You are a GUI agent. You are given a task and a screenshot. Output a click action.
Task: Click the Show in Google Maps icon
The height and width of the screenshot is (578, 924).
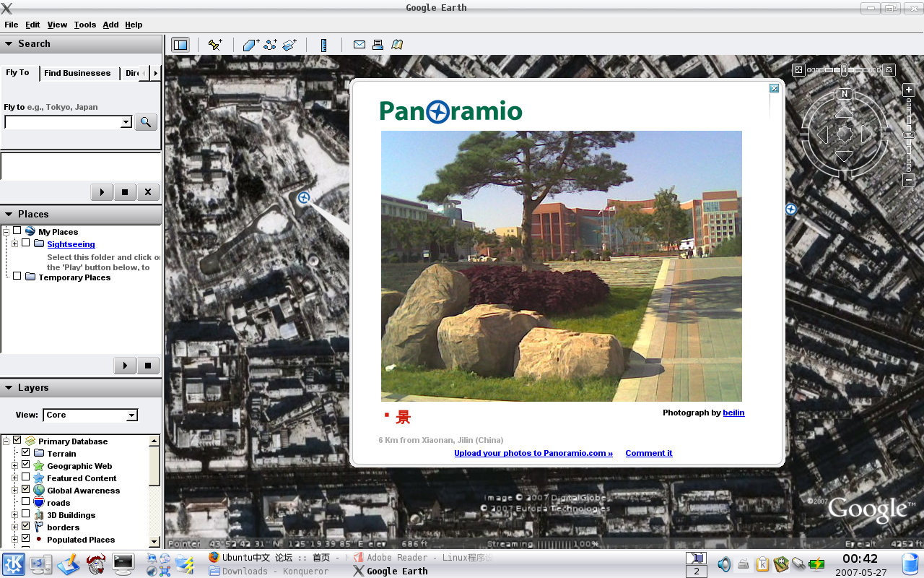pos(397,45)
